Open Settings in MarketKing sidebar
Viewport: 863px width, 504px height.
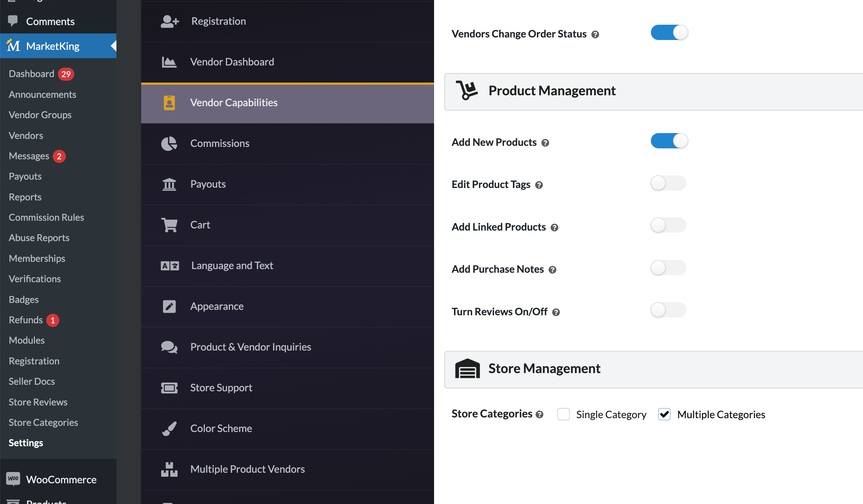[x=26, y=443]
